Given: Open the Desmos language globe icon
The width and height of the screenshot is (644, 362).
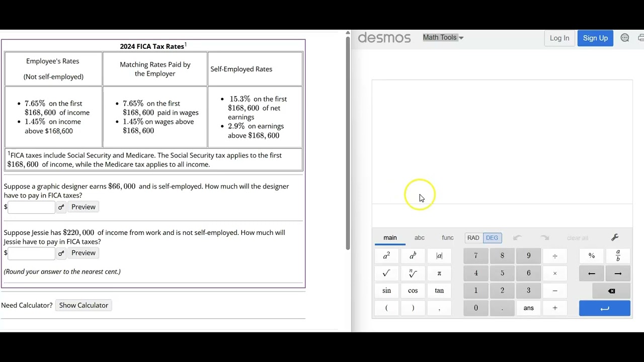Looking at the screenshot, I should point(625,38).
